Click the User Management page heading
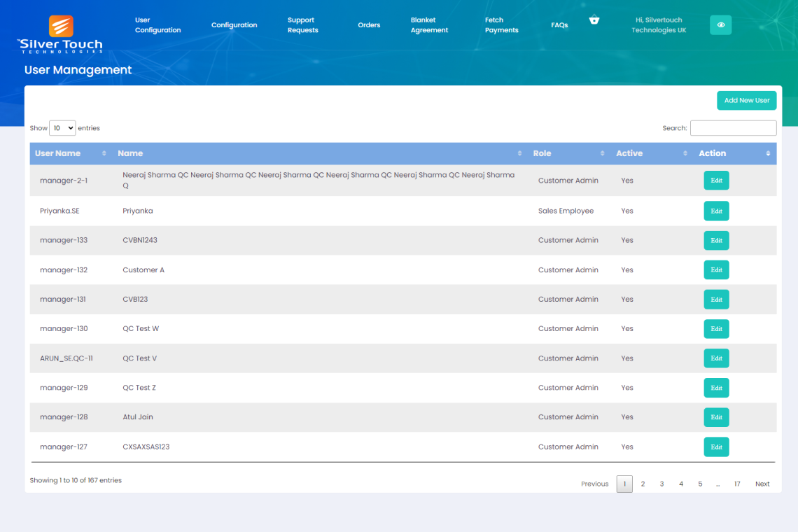Screen dimensions: 798x532 [78, 70]
